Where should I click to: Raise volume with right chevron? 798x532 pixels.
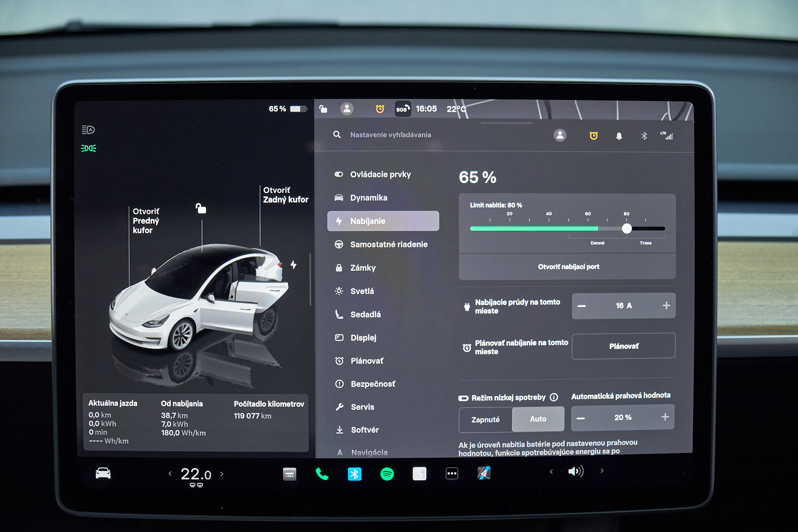[x=602, y=471]
